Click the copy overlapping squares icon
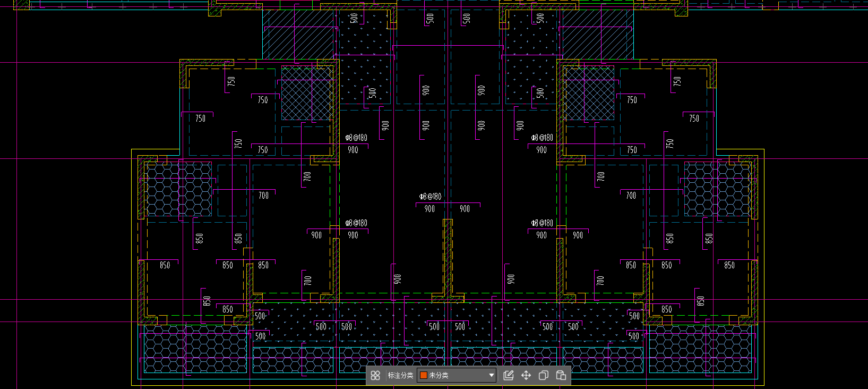 coord(543,376)
